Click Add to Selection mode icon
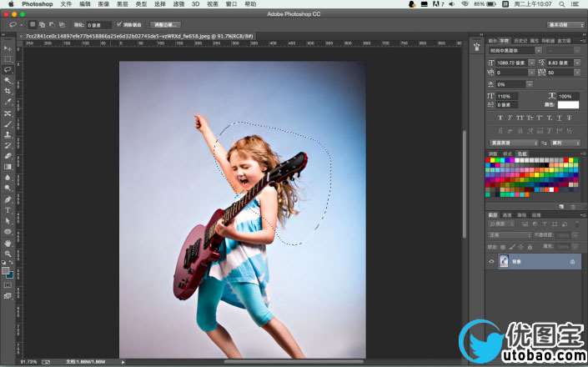 43,25
